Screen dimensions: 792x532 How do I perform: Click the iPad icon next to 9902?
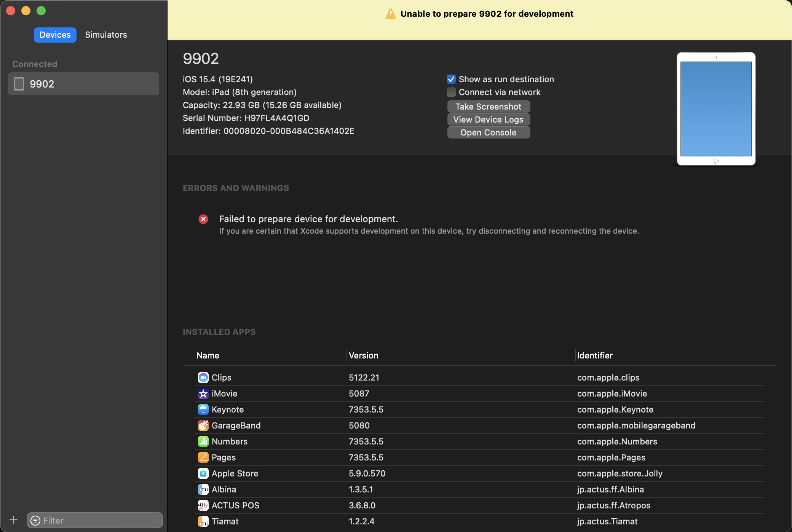19,84
